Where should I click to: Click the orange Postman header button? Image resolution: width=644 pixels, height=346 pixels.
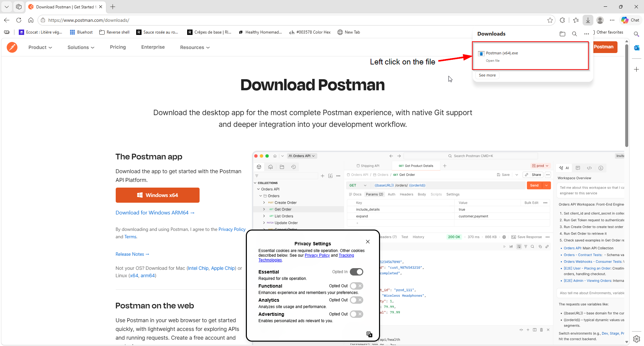point(605,47)
